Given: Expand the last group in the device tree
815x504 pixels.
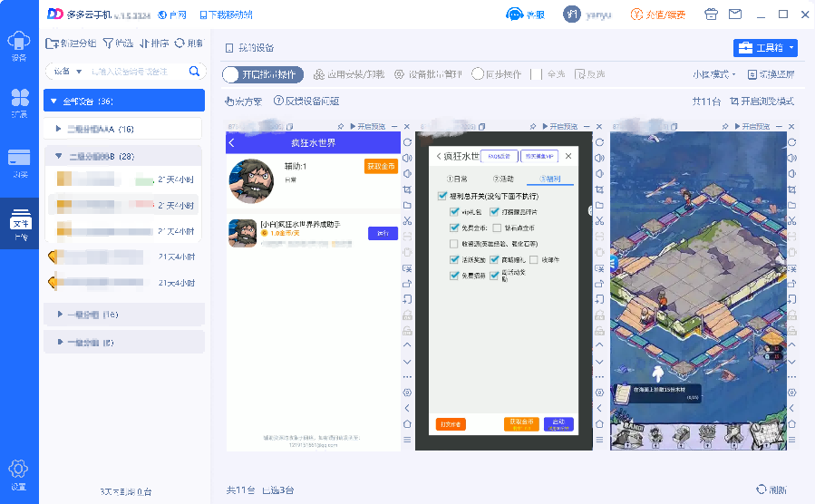Looking at the screenshot, I should point(60,342).
